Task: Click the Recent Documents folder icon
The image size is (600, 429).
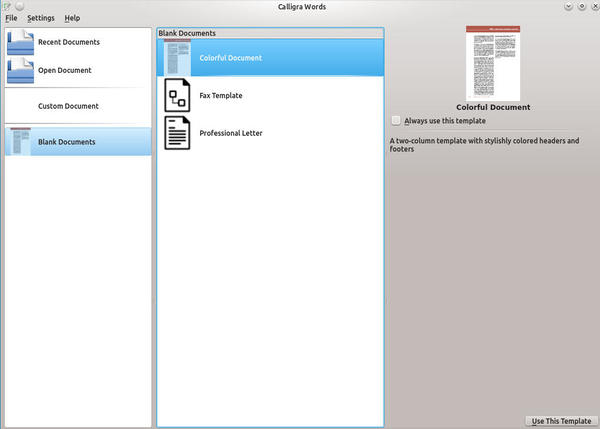Action: [20, 42]
